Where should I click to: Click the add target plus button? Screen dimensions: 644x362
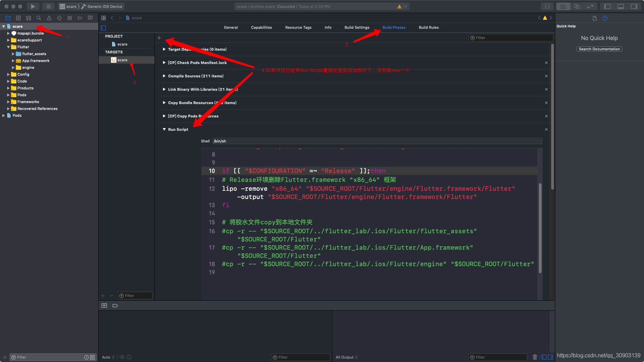[x=103, y=296]
